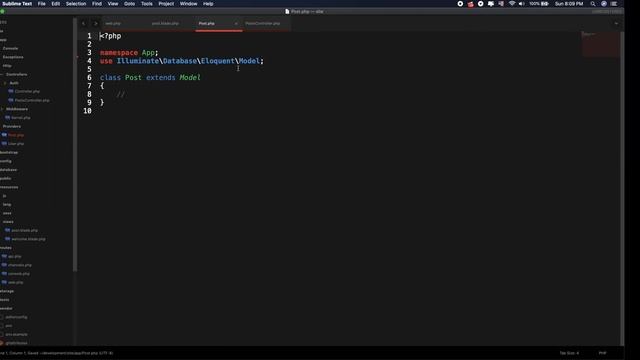Expand the Exceptions folder

(x=13, y=57)
